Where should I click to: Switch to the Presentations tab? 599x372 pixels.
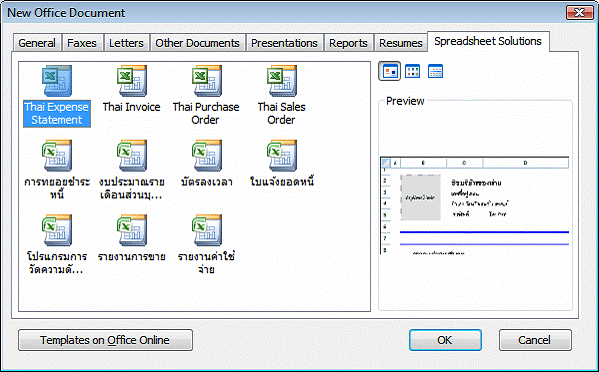tap(284, 43)
